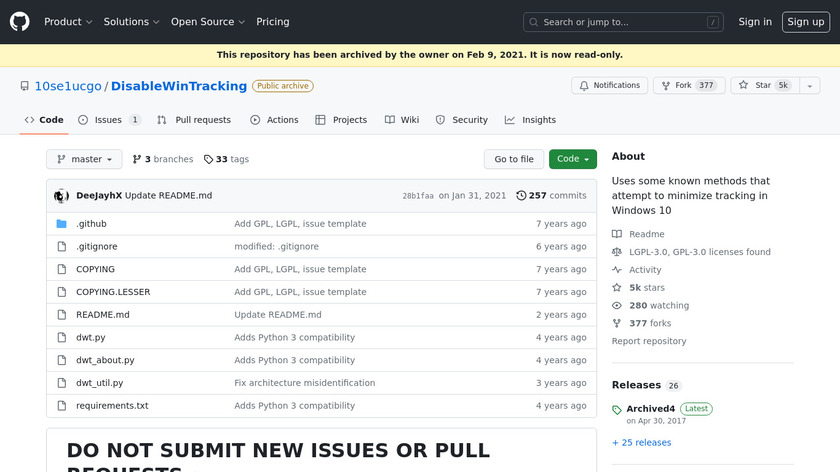Click the GitHub logo icon
The width and height of the screenshot is (840, 472).
click(x=20, y=21)
